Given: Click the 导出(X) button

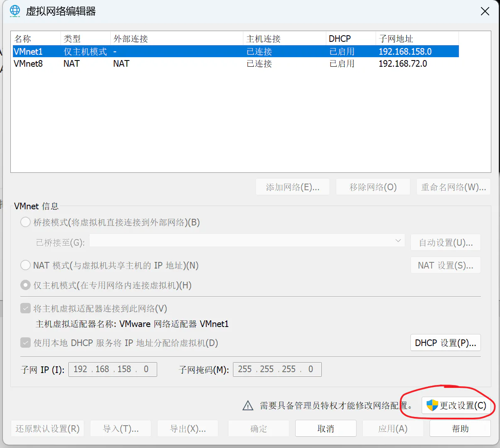Looking at the screenshot, I should [188, 429].
